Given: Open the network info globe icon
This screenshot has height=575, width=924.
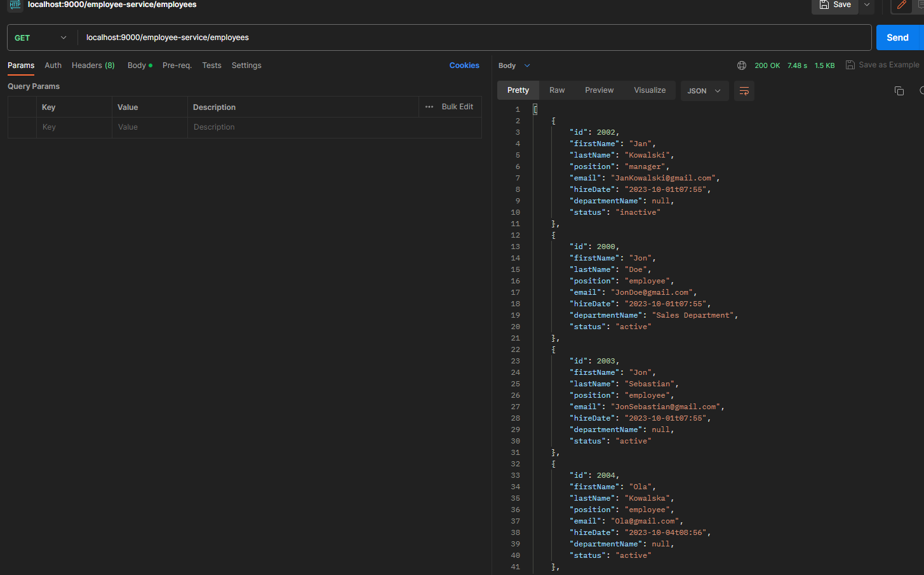Looking at the screenshot, I should tap(741, 65).
